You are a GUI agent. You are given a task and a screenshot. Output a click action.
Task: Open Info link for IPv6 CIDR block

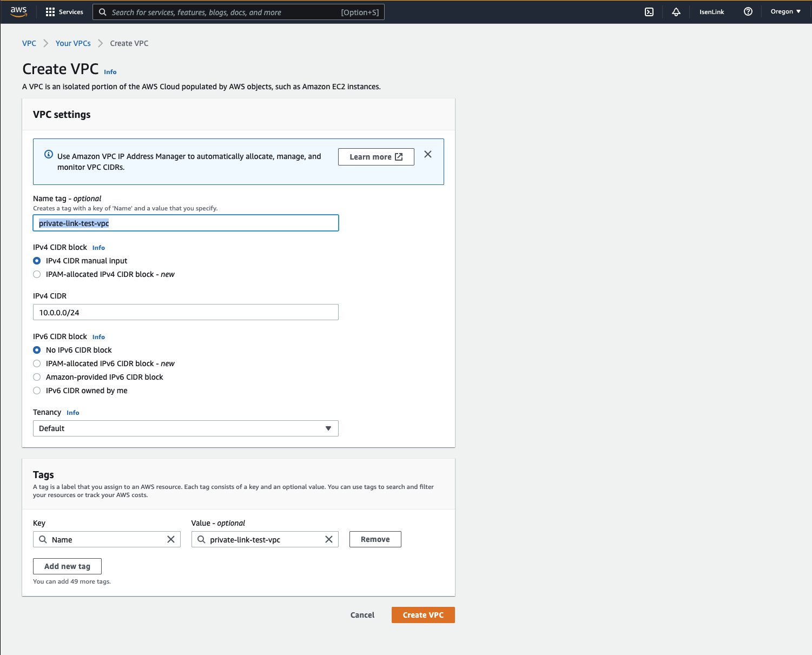point(98,337)
